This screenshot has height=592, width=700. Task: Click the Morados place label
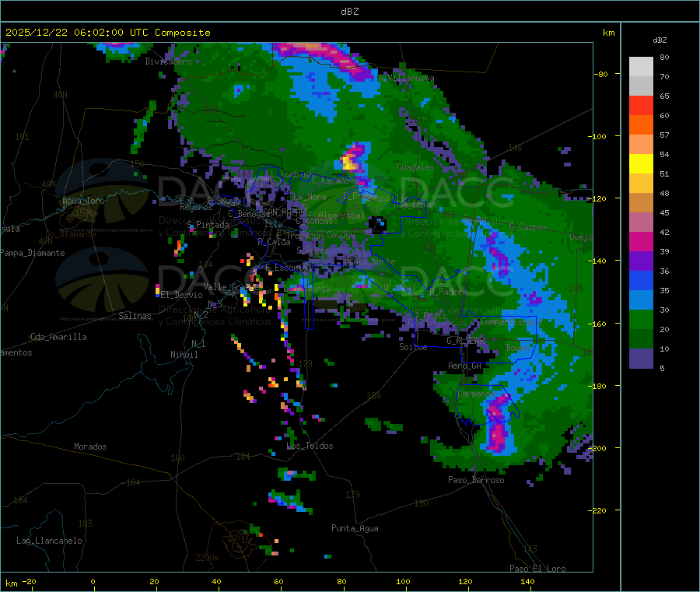pos(90,447)
